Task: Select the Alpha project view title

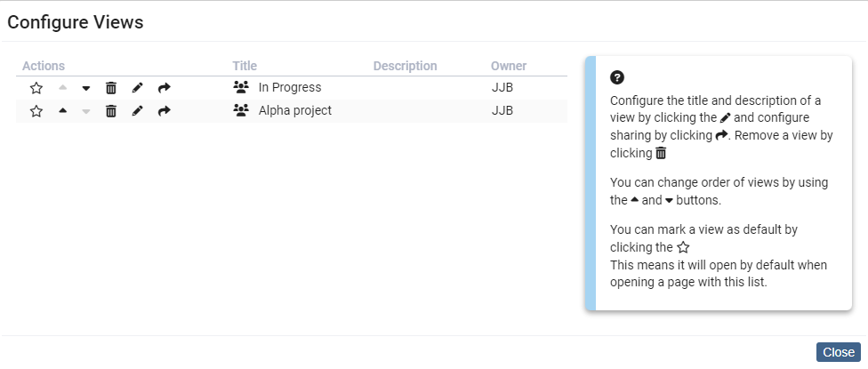Action: tap(294, 111)
